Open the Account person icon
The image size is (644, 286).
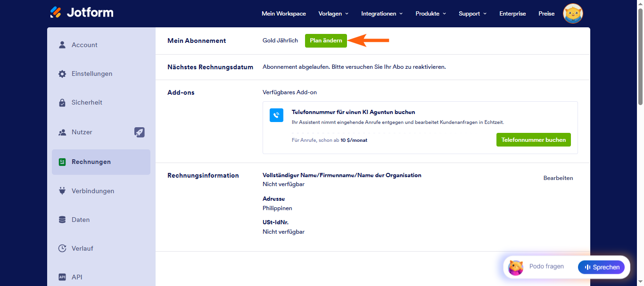click(62, 45)
